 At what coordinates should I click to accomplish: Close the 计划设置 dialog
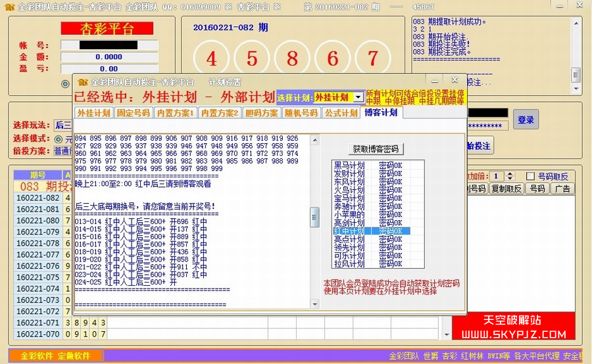[x=455, y=80]
